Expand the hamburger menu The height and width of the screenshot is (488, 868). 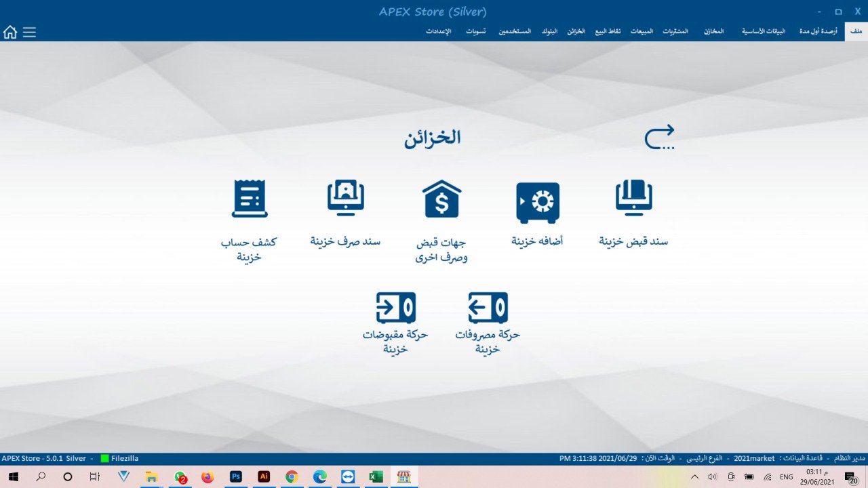tap(29, 32)
